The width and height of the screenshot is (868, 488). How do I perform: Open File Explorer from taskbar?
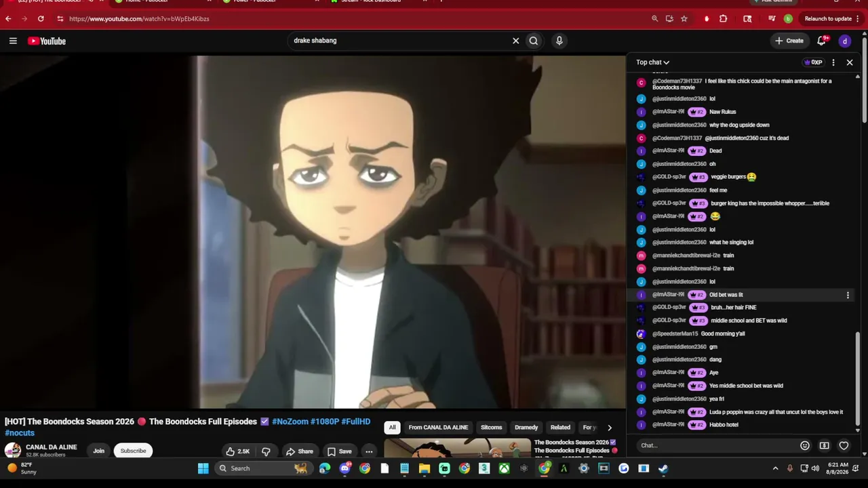pos(425,468)
